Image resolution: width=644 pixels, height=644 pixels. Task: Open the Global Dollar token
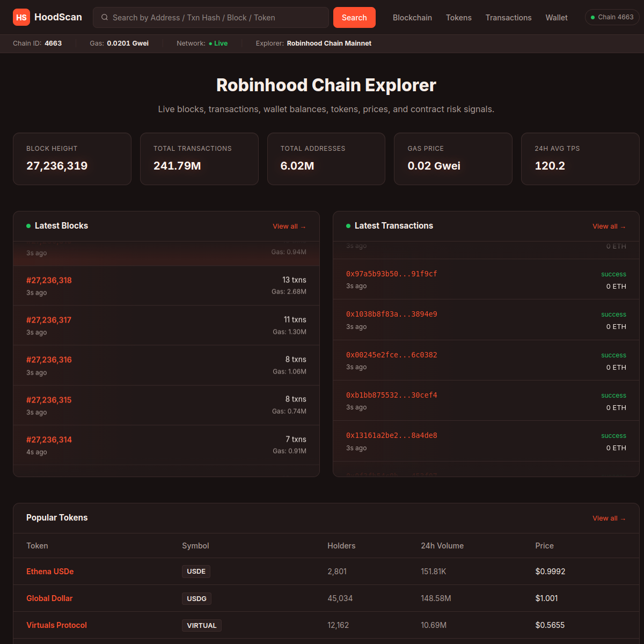pos(49,598)
